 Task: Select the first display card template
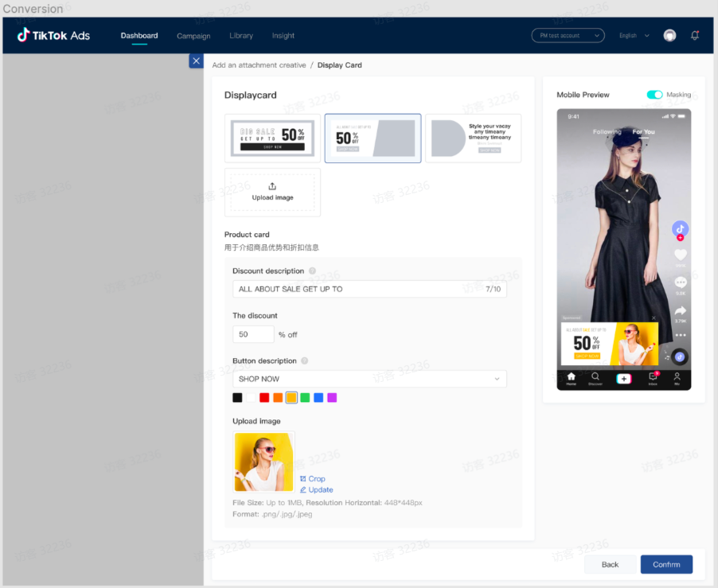[272, 137]
